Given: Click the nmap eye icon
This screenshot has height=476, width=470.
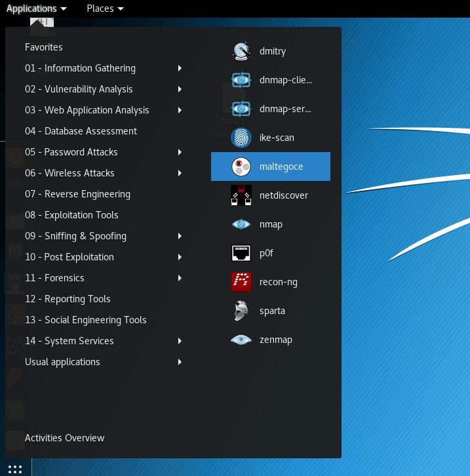Looking at the screenshot, I should 241,224.
